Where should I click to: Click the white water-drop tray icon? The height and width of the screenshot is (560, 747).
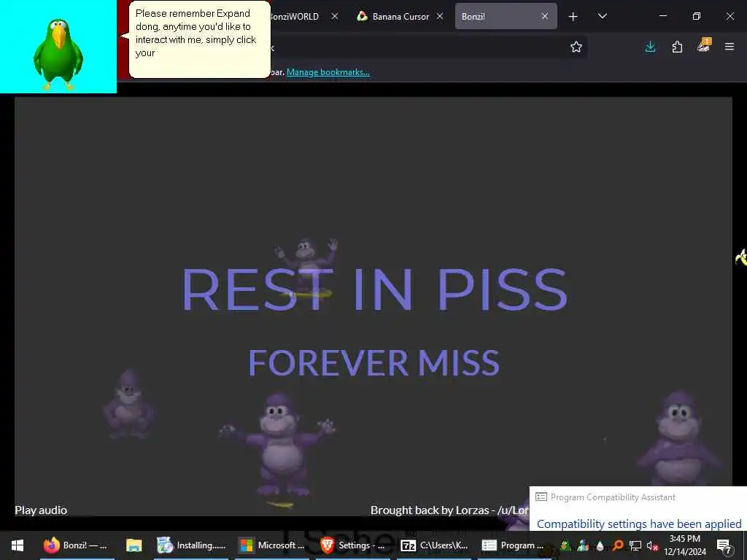[600, 545]
